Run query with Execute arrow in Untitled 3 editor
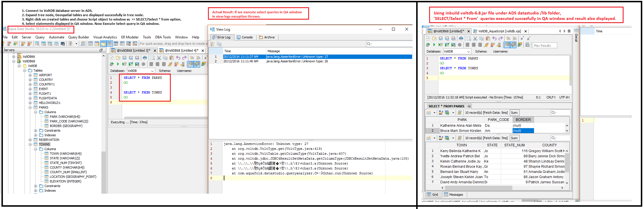This screenshot has width=644, height=209. (118, 64)
